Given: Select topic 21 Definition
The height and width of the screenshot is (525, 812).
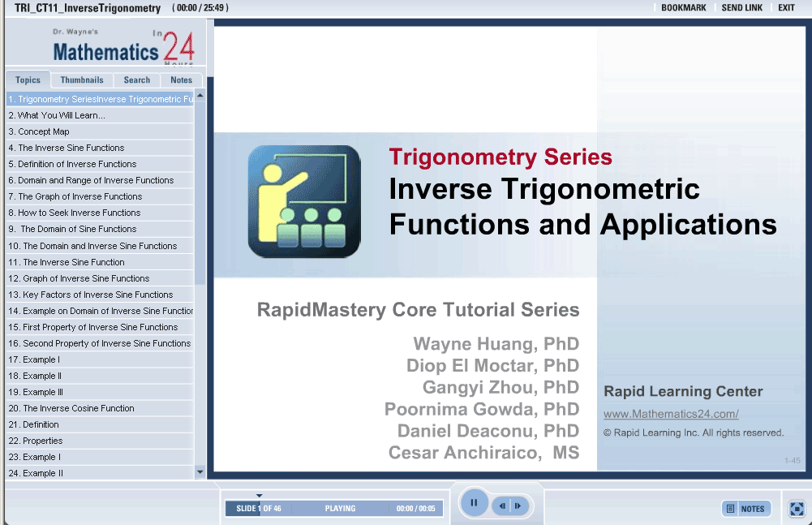Looking at the screenshot, I should tap(100, 424).
